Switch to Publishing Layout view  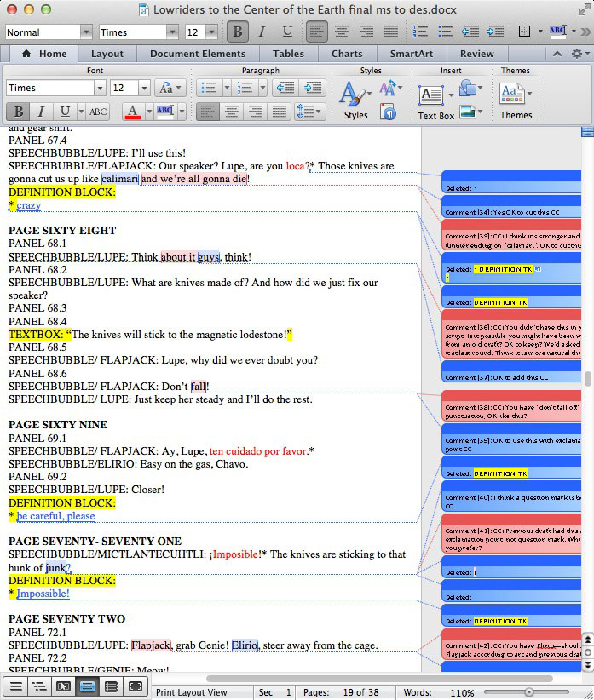coord(63,686)
